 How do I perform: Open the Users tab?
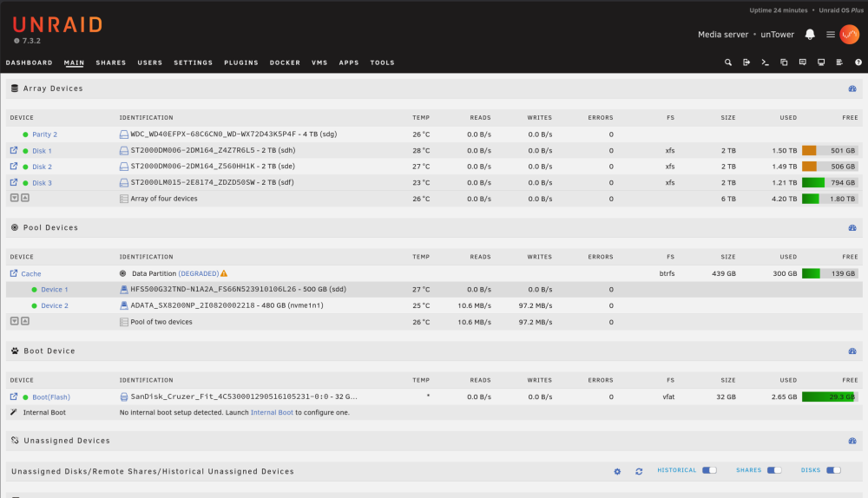coord(150,62)
